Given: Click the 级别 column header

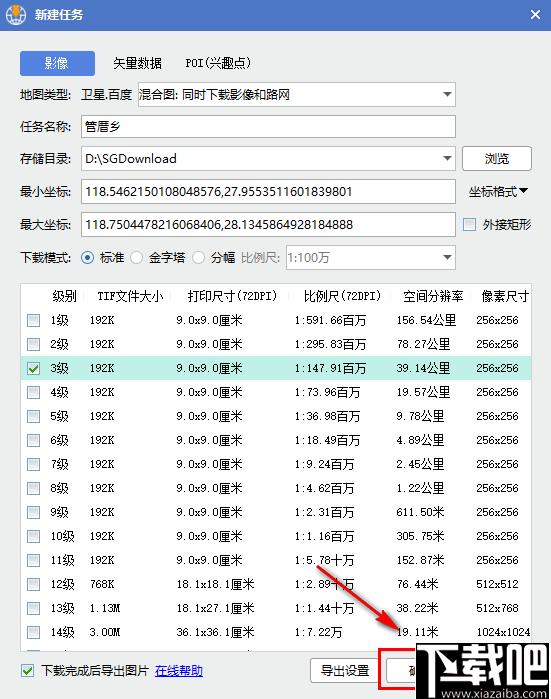Looking at the screenshot, I should [65, 296].
